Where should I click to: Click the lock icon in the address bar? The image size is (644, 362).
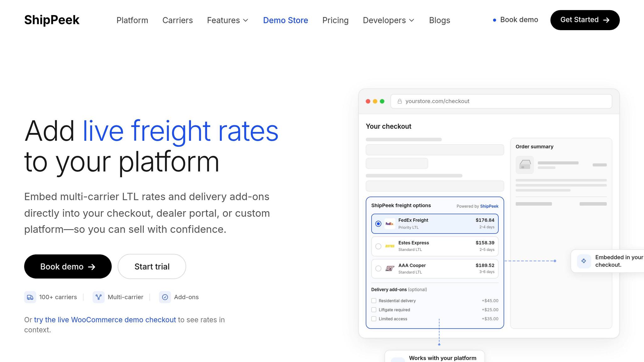point(400,101)
